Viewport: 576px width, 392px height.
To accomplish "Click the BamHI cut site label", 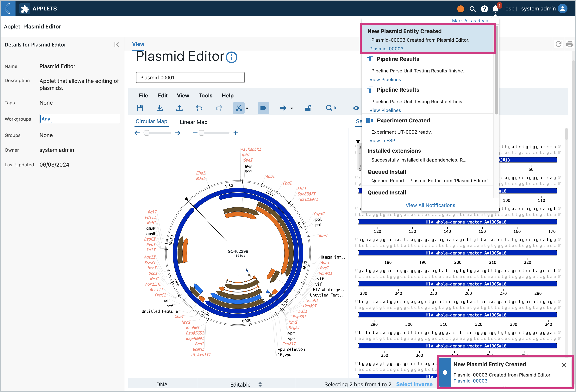I will point(198,349).
